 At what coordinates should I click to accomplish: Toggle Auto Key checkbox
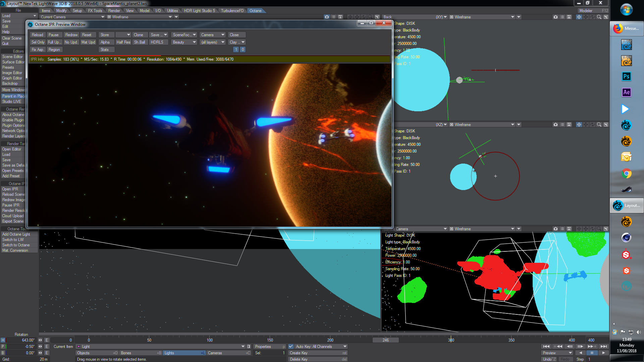click(291, 347)
